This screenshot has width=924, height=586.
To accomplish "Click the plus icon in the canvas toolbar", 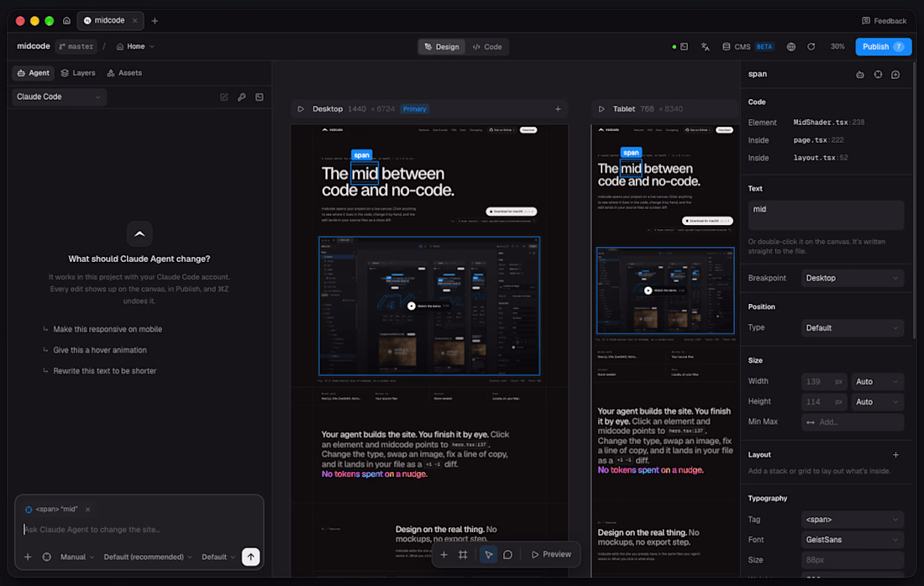I will pos(444,554).
